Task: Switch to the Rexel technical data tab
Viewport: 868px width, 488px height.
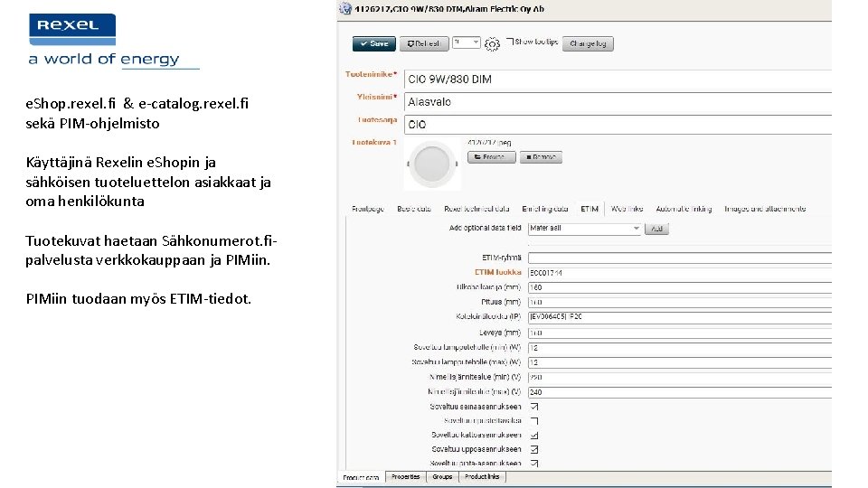Action: coord(476,209)
